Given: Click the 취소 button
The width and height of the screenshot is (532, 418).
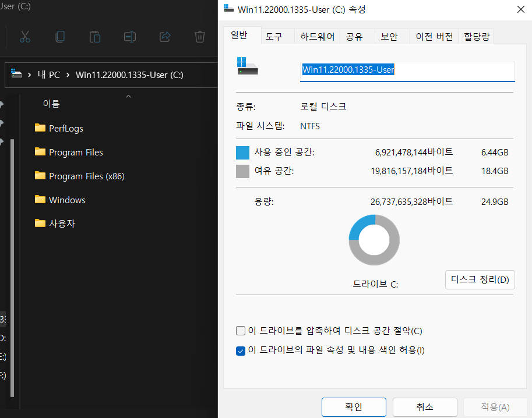Looking at the screenshot, I should (425, 407).
